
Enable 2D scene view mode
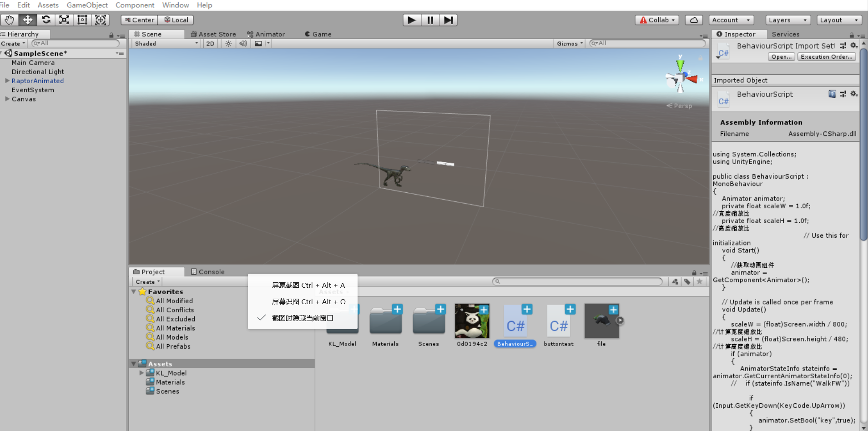(210, 43)
